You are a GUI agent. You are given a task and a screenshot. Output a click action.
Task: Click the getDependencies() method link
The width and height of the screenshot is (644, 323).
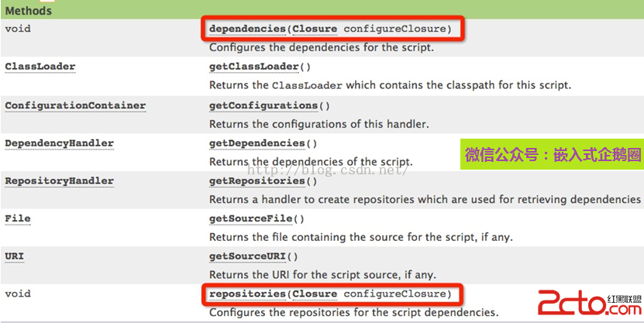(257, 143)
